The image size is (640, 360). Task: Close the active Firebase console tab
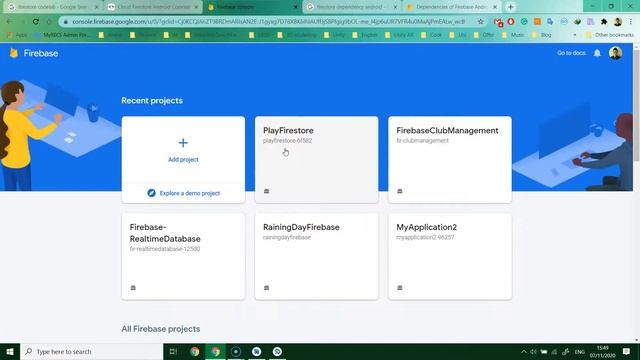click(296, 7)
